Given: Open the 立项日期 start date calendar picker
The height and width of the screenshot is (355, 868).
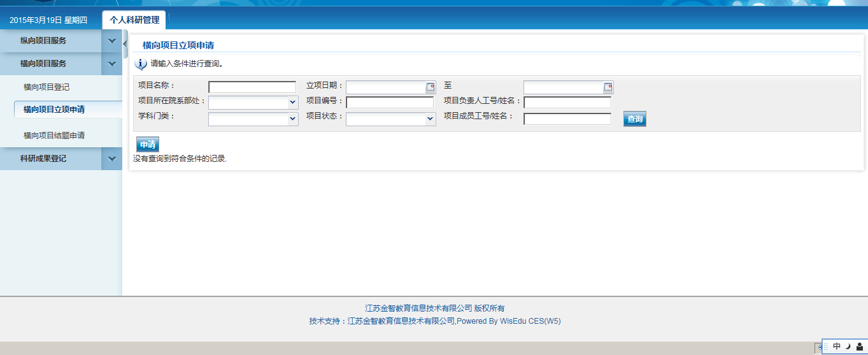Looking at the screenshot, I should (430, 87).
